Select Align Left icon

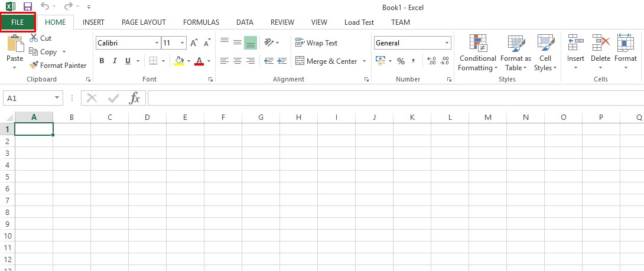[225, 61]
